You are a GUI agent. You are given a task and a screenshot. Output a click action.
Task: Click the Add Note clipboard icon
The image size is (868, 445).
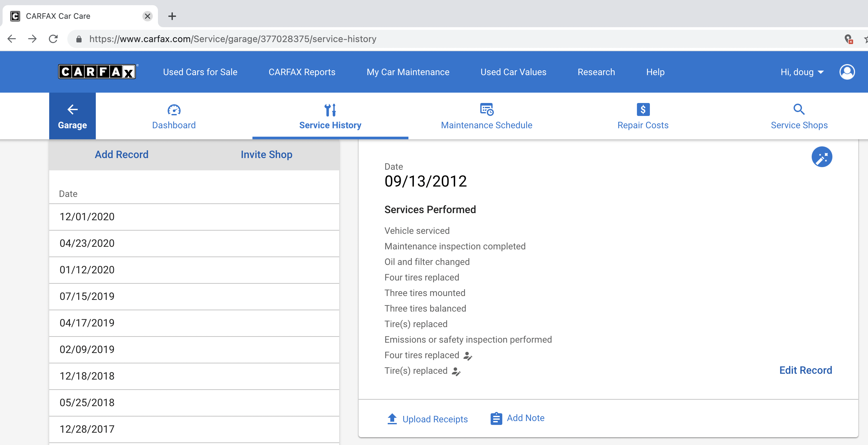click(496, 418)
